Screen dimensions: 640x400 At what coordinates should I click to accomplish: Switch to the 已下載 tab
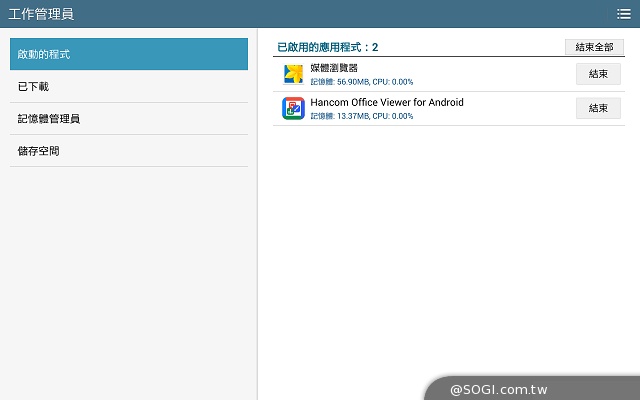[x=129, y=87]
